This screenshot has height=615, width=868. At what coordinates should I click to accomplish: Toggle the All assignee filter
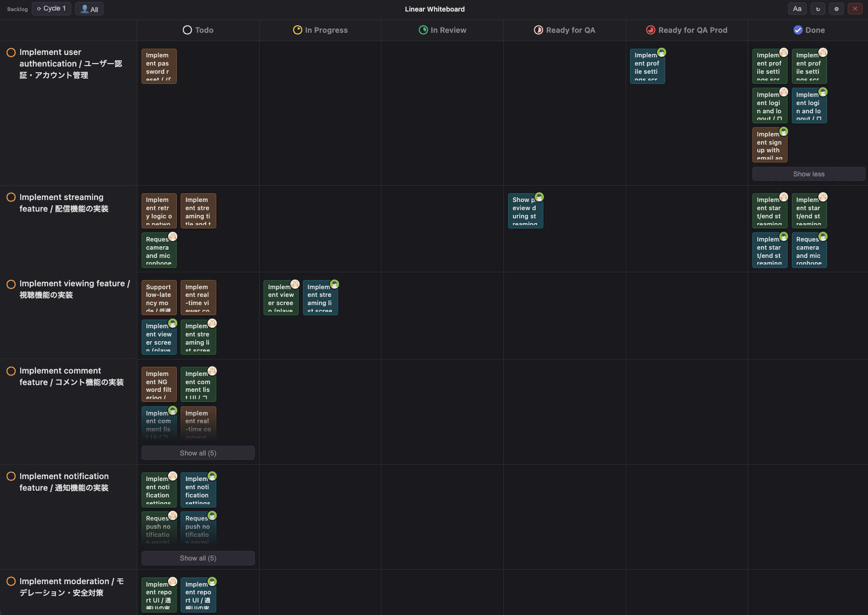90,9
